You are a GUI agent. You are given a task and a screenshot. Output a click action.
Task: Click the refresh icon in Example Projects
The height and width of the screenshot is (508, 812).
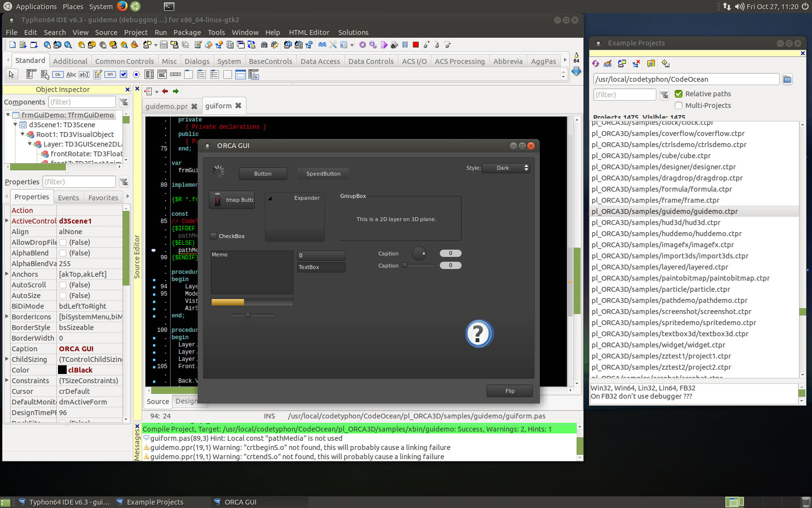[596, 63]
